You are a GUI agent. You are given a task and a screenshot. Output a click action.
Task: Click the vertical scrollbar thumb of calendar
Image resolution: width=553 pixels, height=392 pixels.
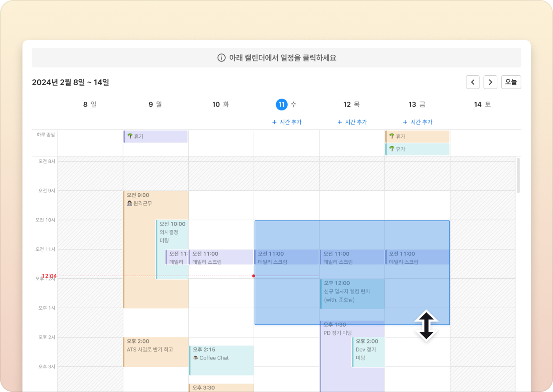(518, 175)
